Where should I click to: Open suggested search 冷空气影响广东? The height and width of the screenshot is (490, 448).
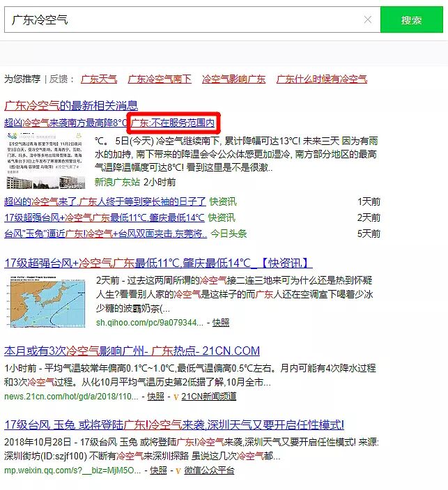(x=233, y=79)
